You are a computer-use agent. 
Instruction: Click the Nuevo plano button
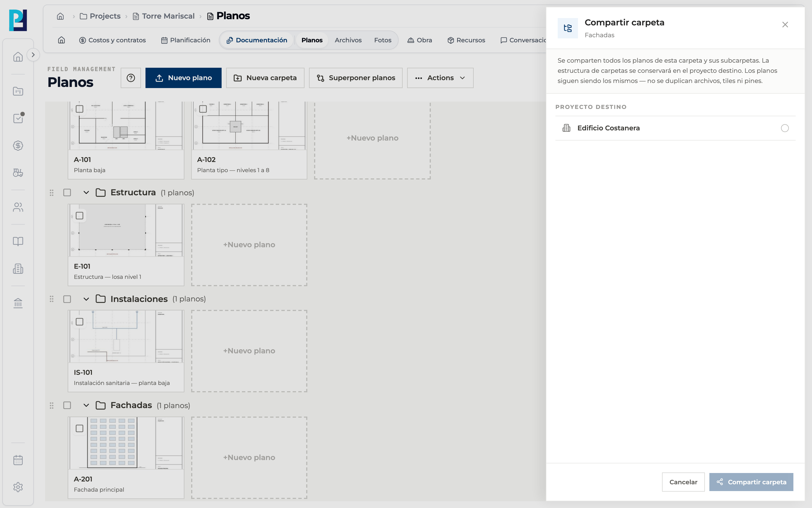coord(184,78)
